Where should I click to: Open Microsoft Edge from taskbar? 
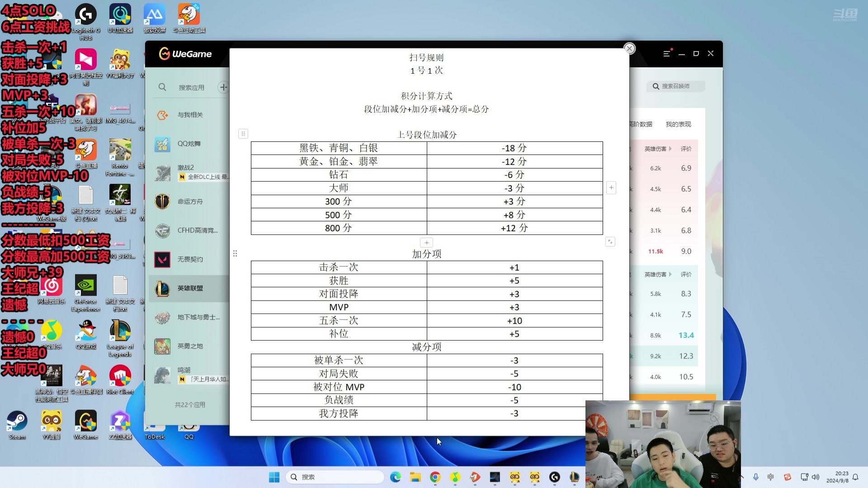point(396,477)
